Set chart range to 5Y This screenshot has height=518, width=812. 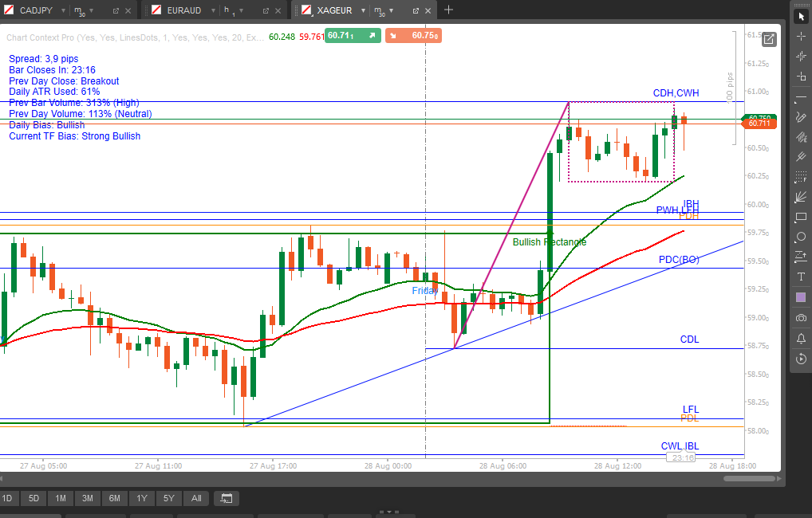[x=169, y=498]
